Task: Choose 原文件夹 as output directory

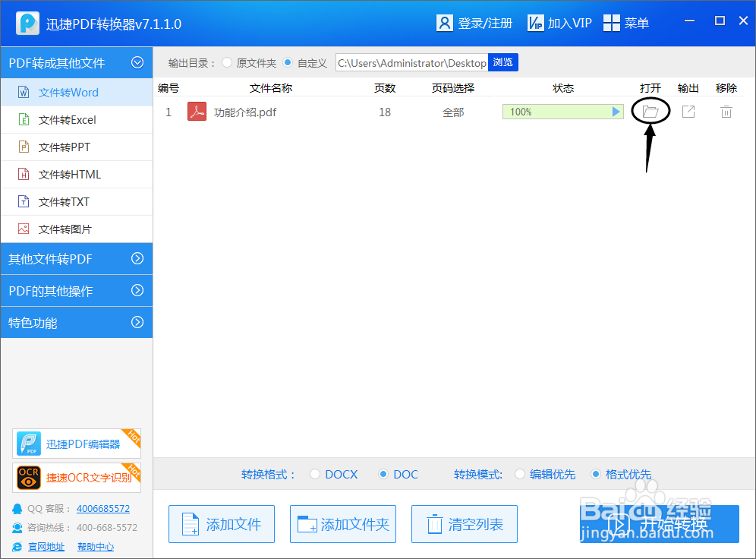Action: point(227,63)
